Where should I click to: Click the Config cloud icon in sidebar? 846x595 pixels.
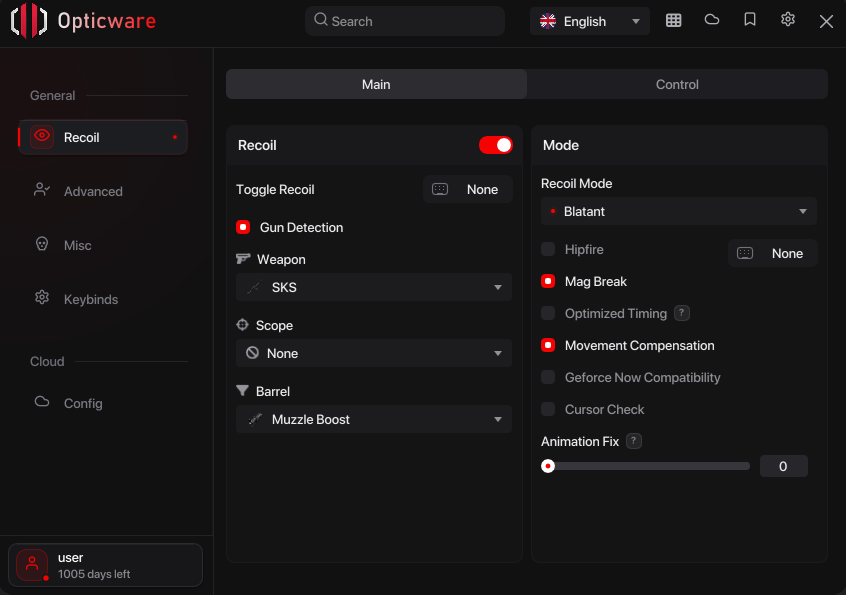[x=42, y=402]
